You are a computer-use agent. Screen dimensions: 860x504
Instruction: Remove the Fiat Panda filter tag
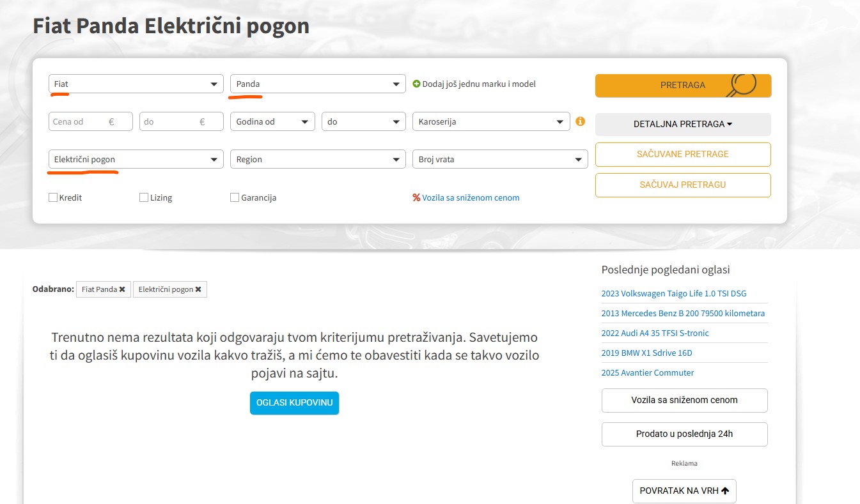click(x=121, y=289)
